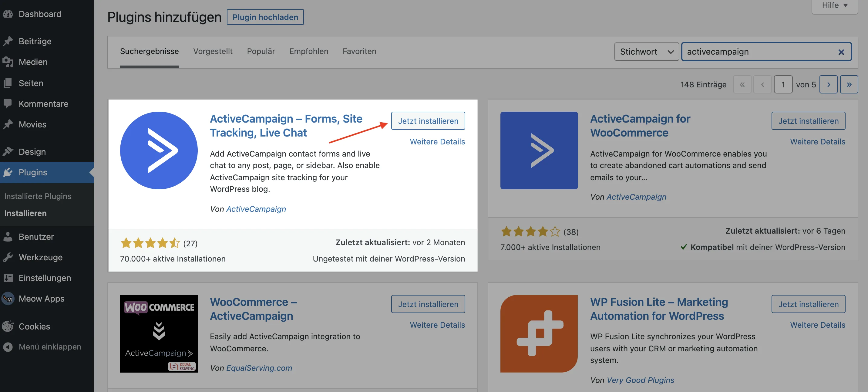Click the activecampaign search input field
This screenshot has width=868, height=392.
point(758,52)
